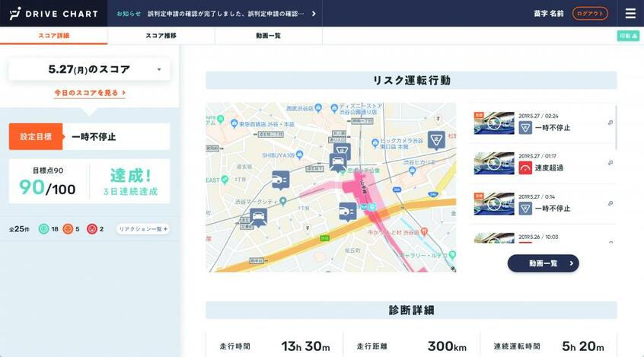Click the stop-sign icon in the 0:14 entry
The width and height of the screenshot is (644, 357).
point(525,209)
